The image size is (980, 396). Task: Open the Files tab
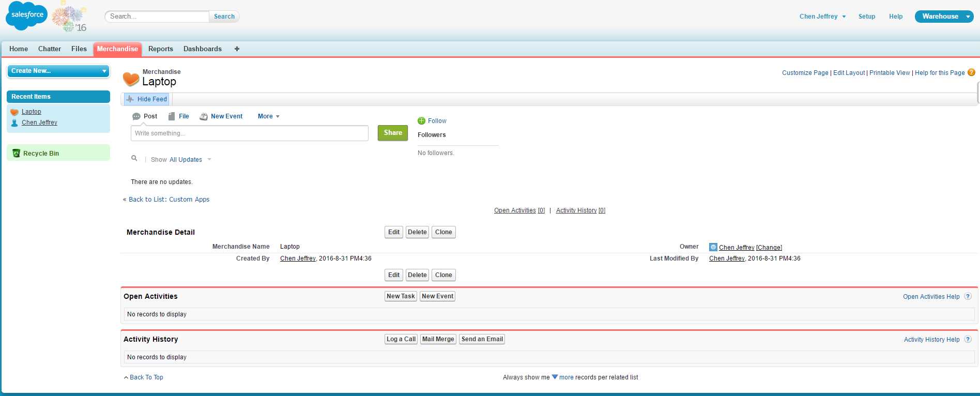pos(79,49)
